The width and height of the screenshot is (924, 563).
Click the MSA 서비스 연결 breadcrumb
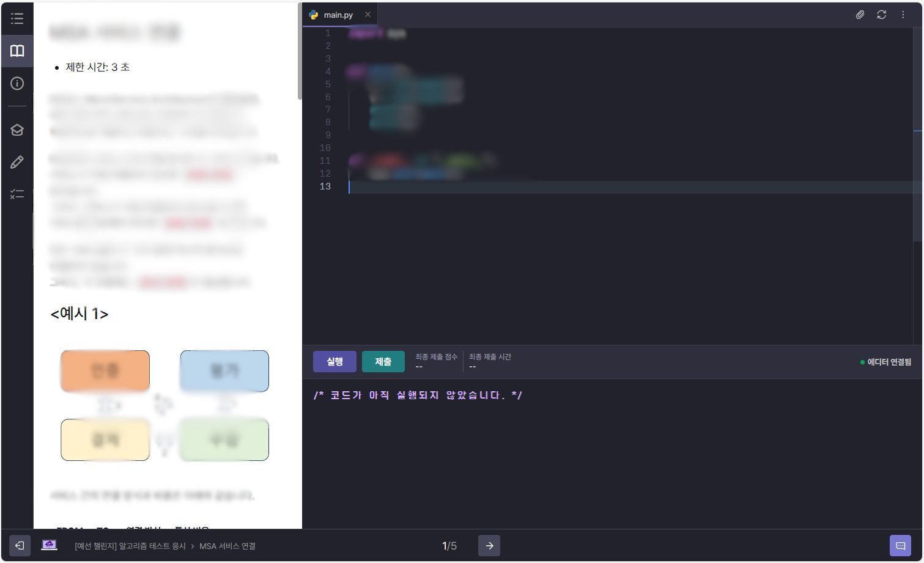coord(227,546)
